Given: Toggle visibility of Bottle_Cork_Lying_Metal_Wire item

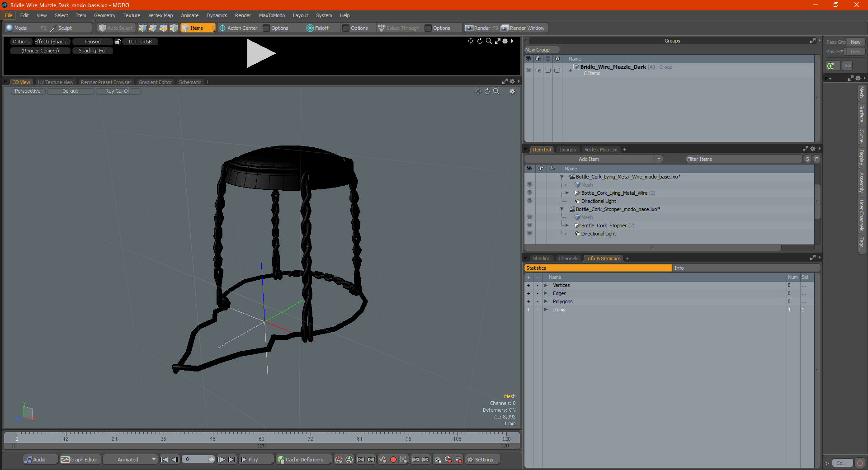Looking at the screenshot, I should [x=529, y=193].
